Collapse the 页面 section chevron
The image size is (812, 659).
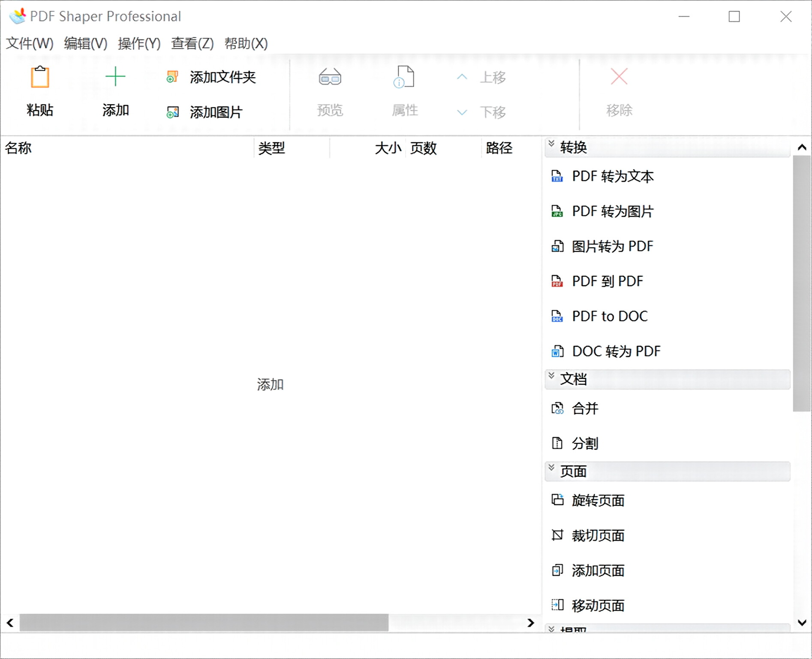(x=552, y=468)
